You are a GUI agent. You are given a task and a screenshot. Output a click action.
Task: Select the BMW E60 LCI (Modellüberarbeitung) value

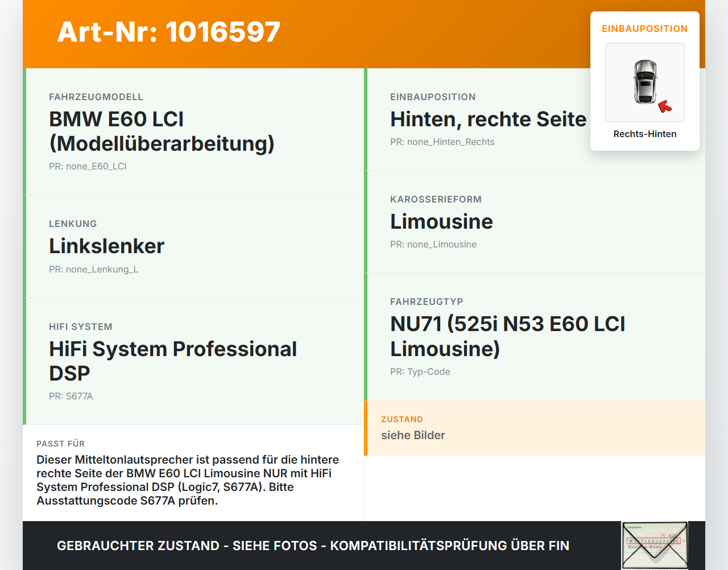[162, 131]
